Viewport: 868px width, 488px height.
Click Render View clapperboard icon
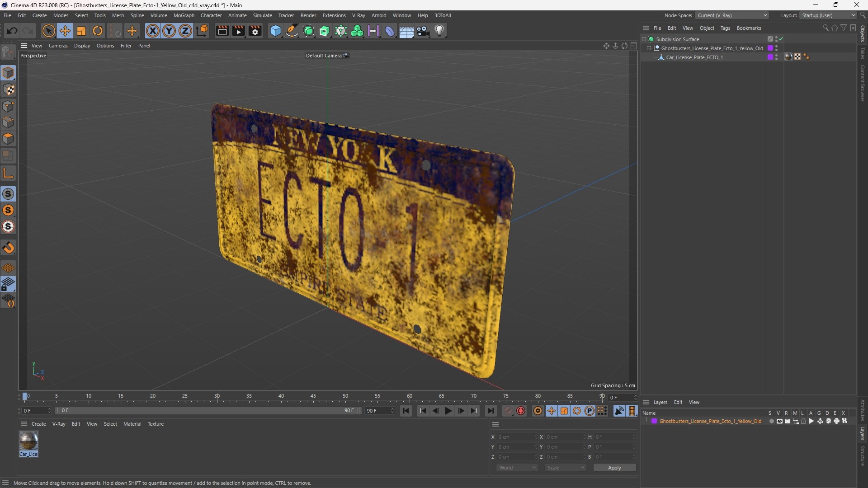click(222, 31)
